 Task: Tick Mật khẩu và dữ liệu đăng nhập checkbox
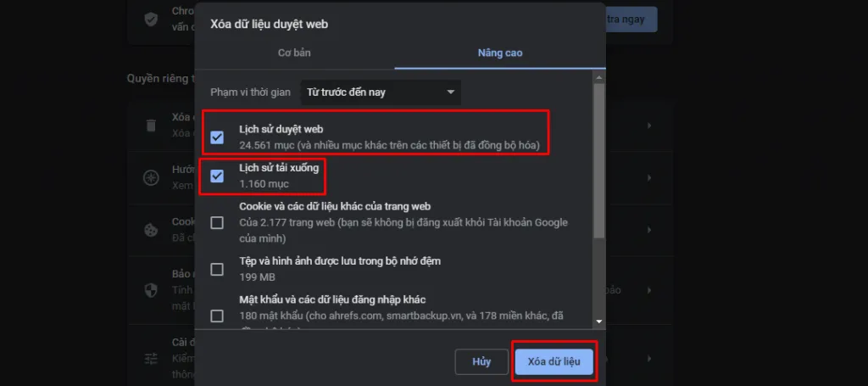217,316
